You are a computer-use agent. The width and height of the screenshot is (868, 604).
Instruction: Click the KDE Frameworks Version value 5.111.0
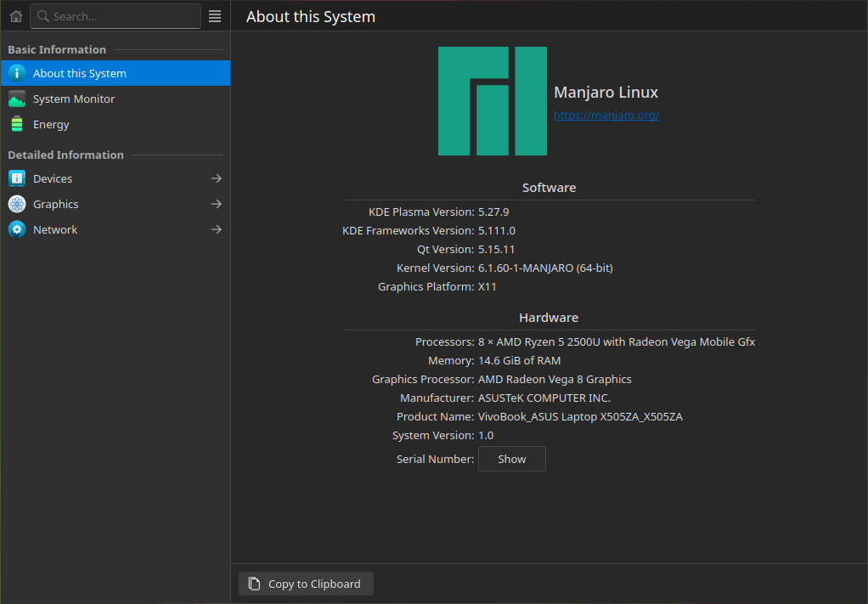click(x=497, y=231)
